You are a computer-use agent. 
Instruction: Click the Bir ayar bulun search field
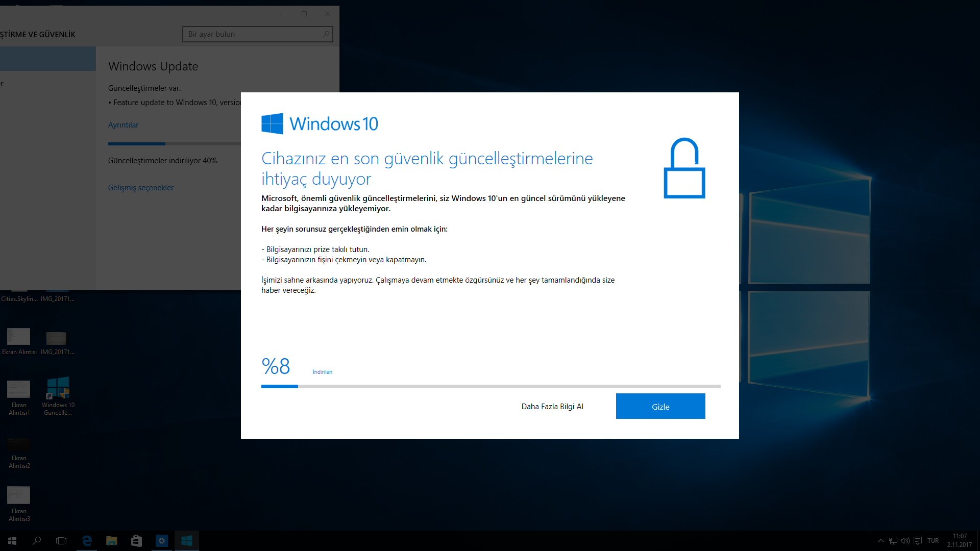(x=258, y=34)
